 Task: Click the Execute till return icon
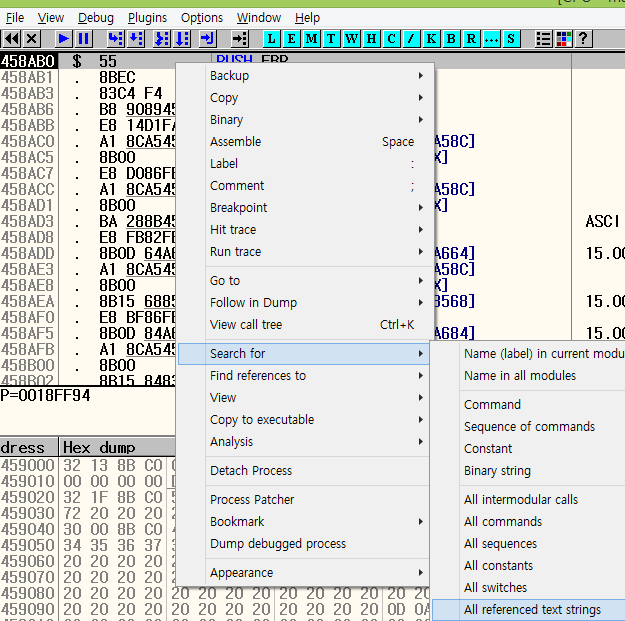(208, 39)
